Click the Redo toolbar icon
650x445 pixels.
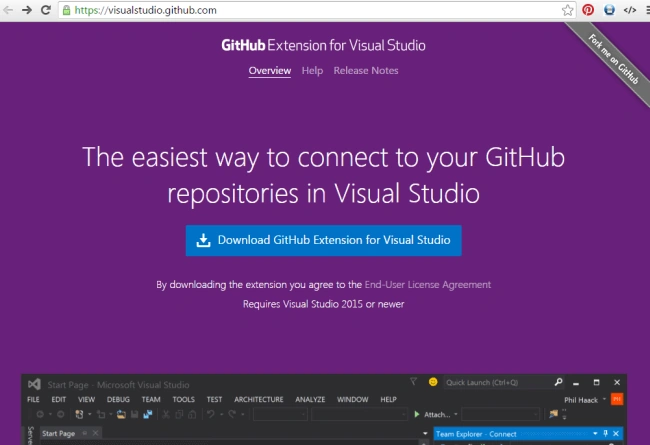tap(232, 414)
